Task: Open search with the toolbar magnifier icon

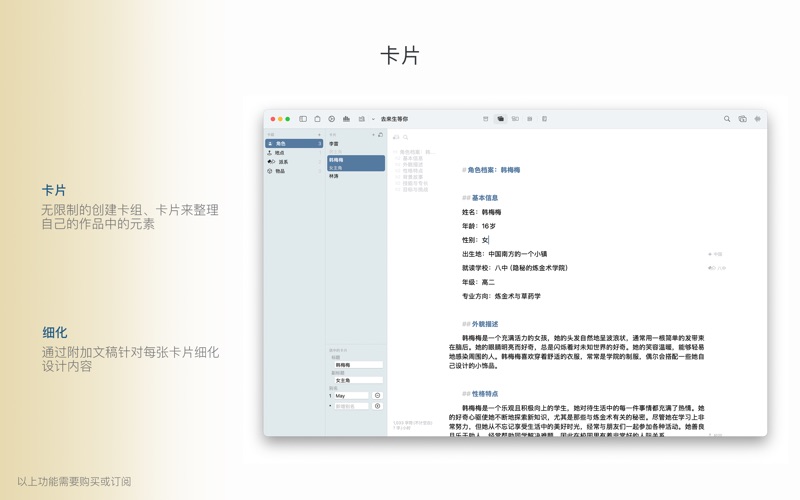Action: (727, 119)
